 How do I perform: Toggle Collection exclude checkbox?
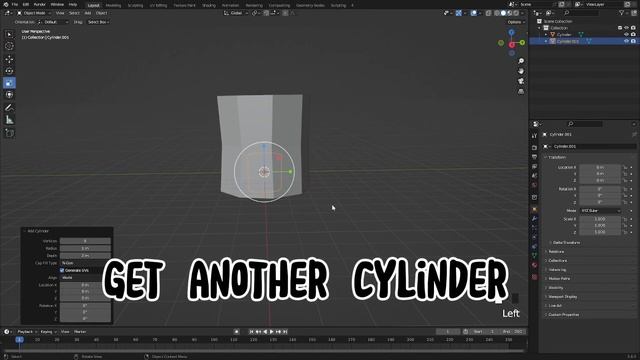click(620, 28)
